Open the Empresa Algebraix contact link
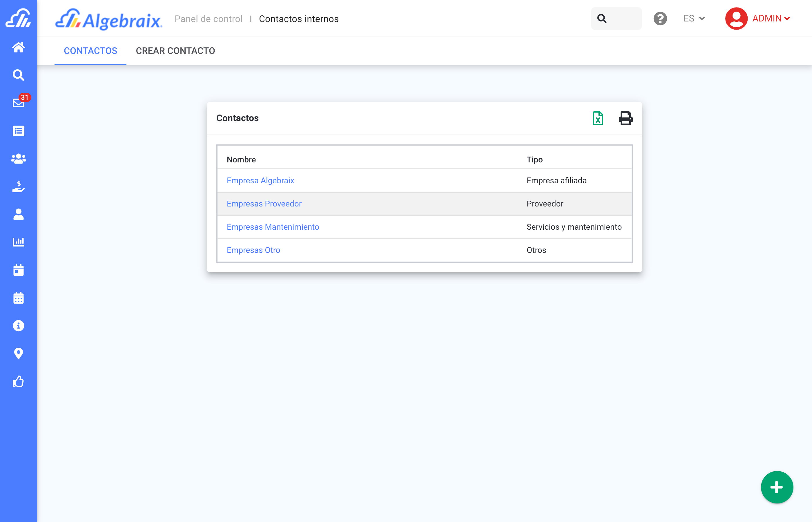This screenshot has width=812, height=522. pos(260,181)
